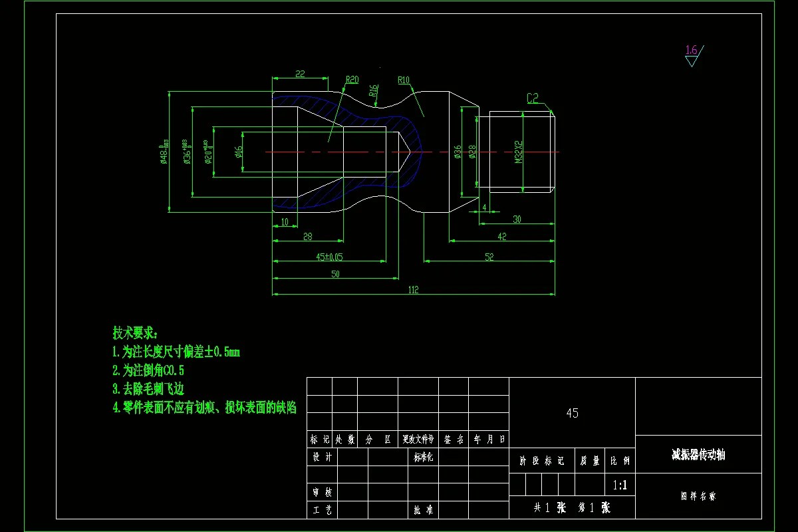
Task: Select the 标记 column header
Action: 319,440
